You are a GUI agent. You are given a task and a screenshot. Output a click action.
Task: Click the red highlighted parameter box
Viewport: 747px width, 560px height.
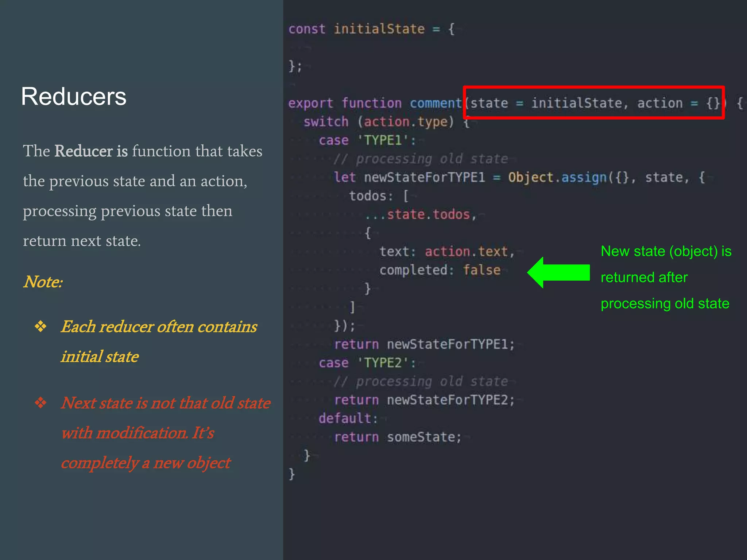pyautogui.click(x=593, y=102)
